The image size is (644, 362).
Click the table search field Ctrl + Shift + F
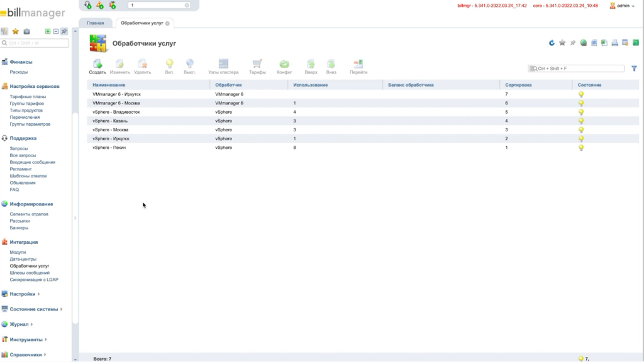tap(576, 69)
